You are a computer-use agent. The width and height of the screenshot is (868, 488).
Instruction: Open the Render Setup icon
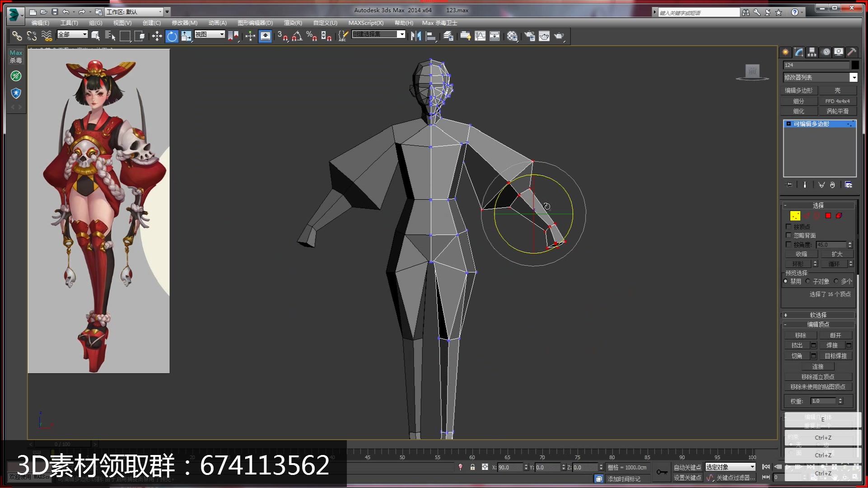(x=529, y=36)
